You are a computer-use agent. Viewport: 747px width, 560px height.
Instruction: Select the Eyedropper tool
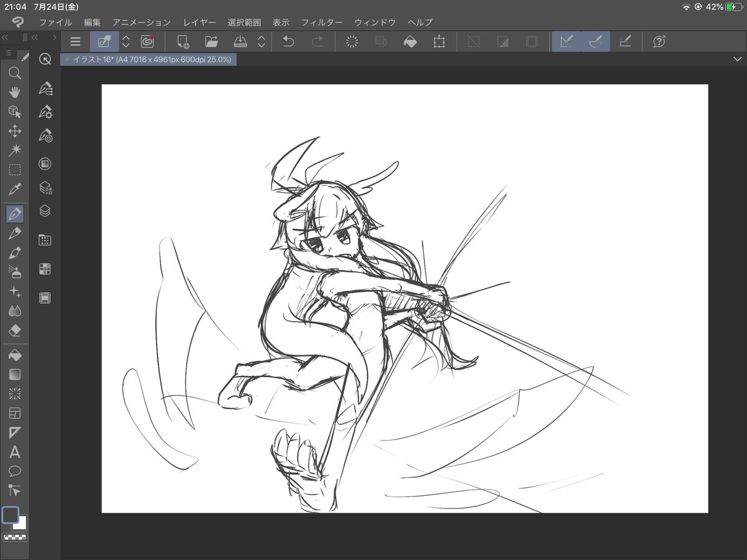15,189
